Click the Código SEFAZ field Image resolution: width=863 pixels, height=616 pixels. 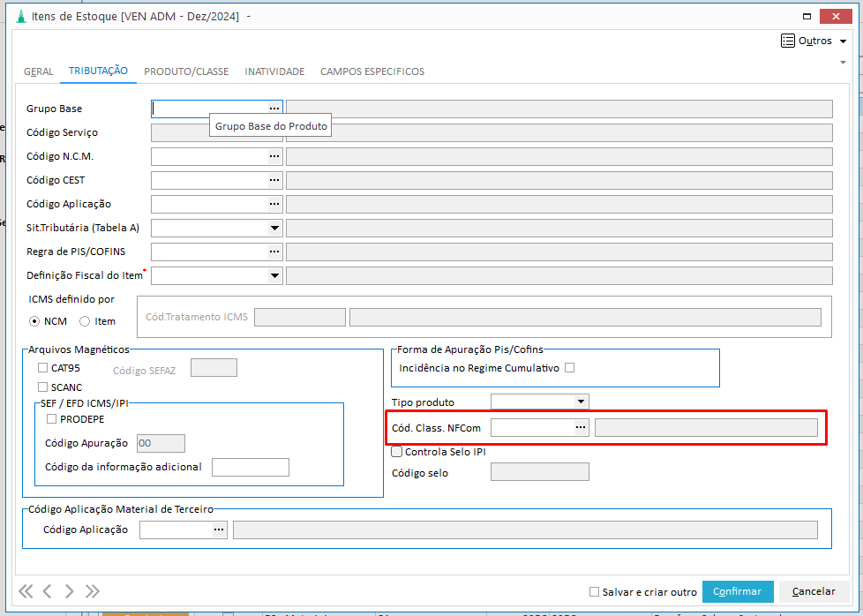214,368
